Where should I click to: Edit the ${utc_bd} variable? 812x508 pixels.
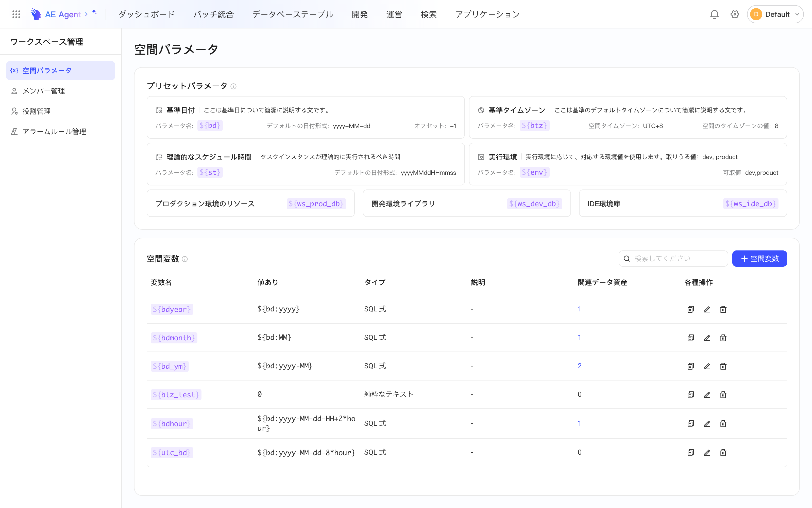[707, 453]
